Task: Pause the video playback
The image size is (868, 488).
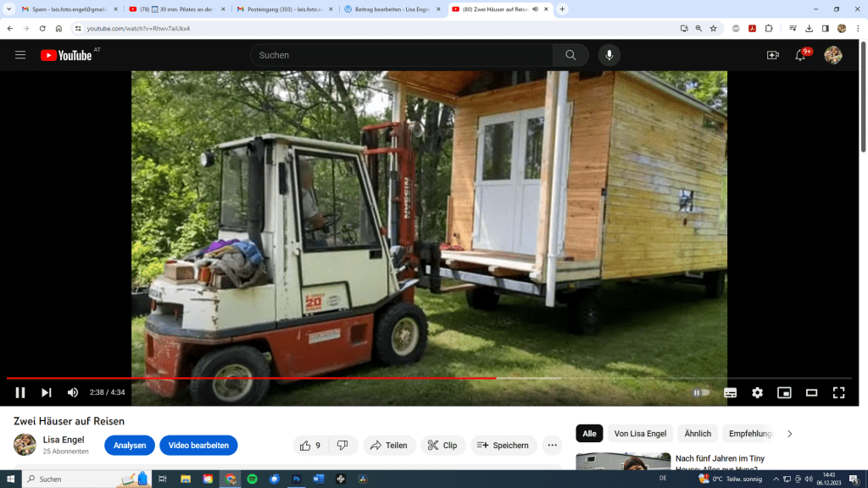Action: coord(20,392)
